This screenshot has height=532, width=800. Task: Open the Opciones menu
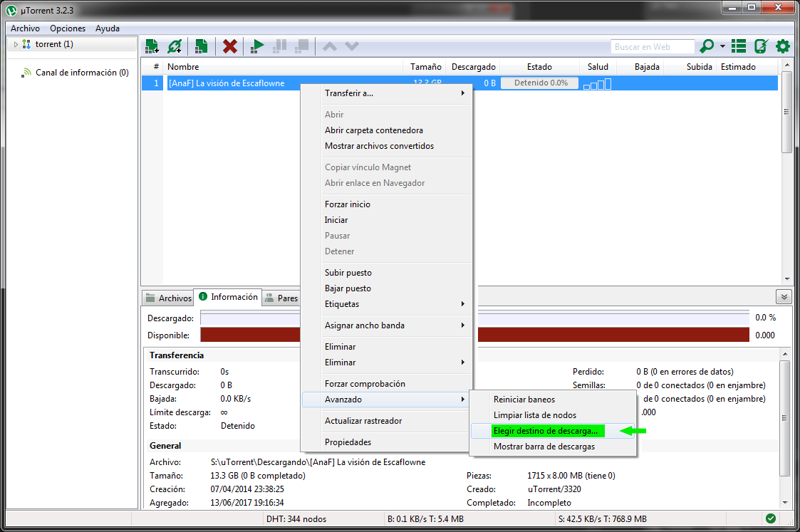pyautogui.click(x=67, y=28)
